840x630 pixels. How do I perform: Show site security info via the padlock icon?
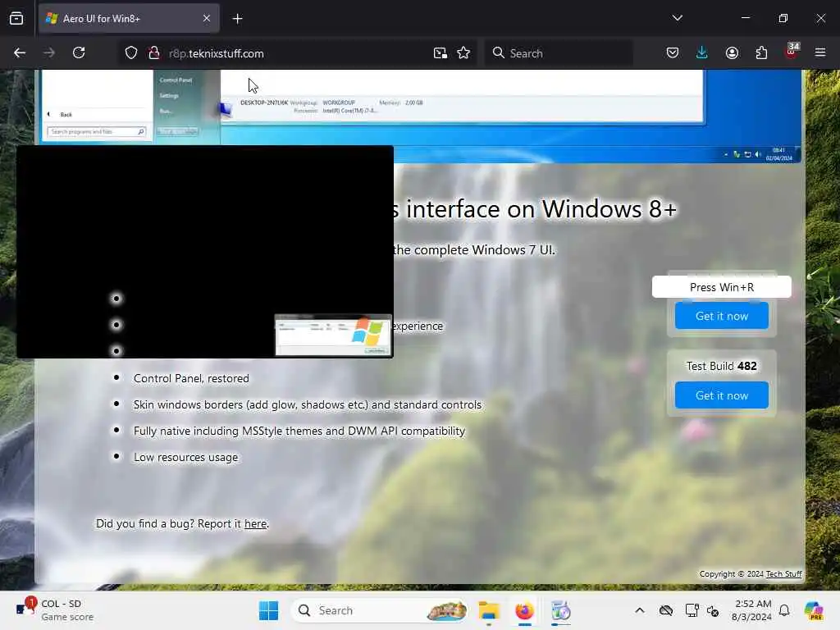(x=154, y=53)
